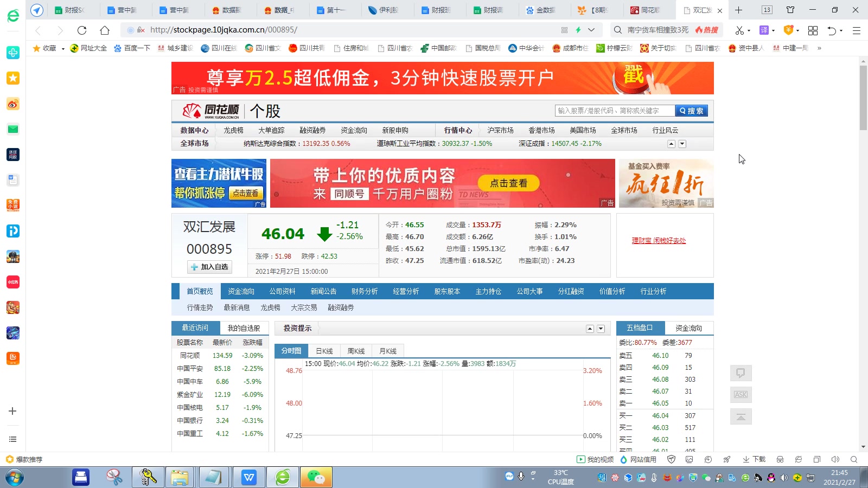868x488 pixels.
Task: Select the 月K线 chart tab
Action: tap(388, 351)
